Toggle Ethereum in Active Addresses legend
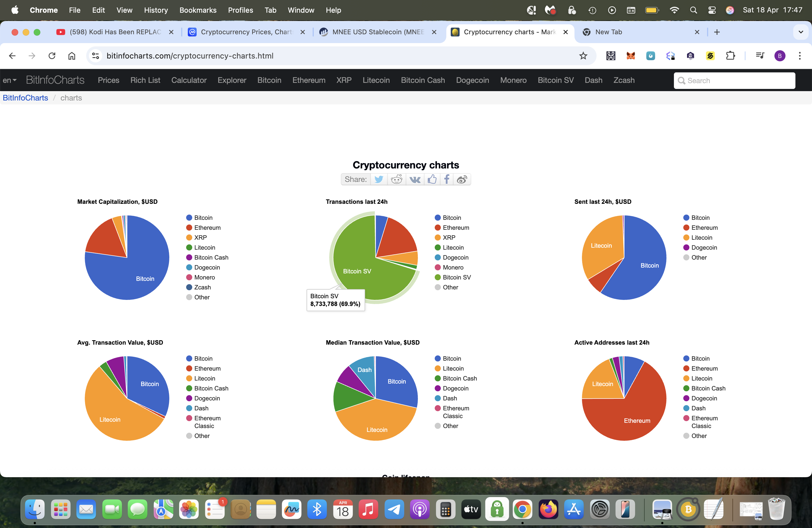This screenshot has height=528, width=812. point(700,368)
